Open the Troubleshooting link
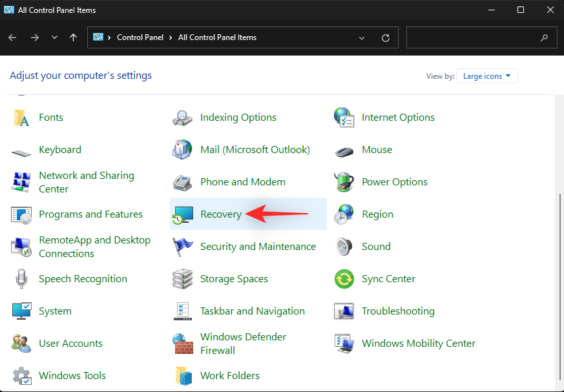 [398, 311]
